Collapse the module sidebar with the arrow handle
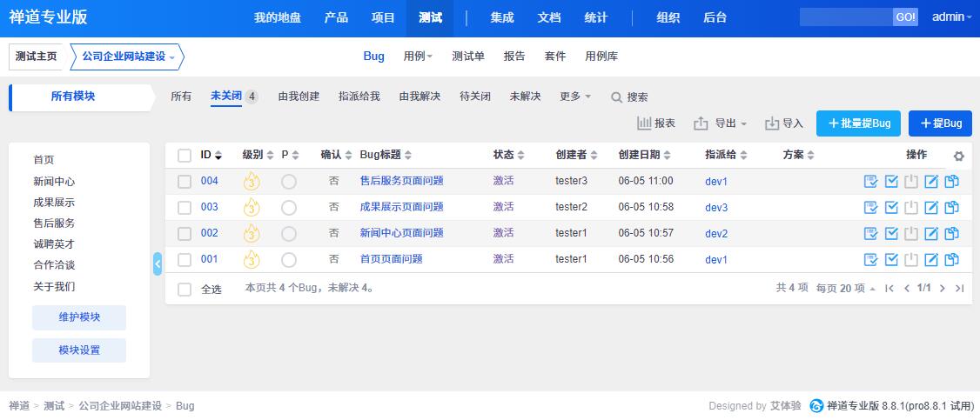Image resolution: width=980 pixels, height=420 pixels. tap(158, 264)
